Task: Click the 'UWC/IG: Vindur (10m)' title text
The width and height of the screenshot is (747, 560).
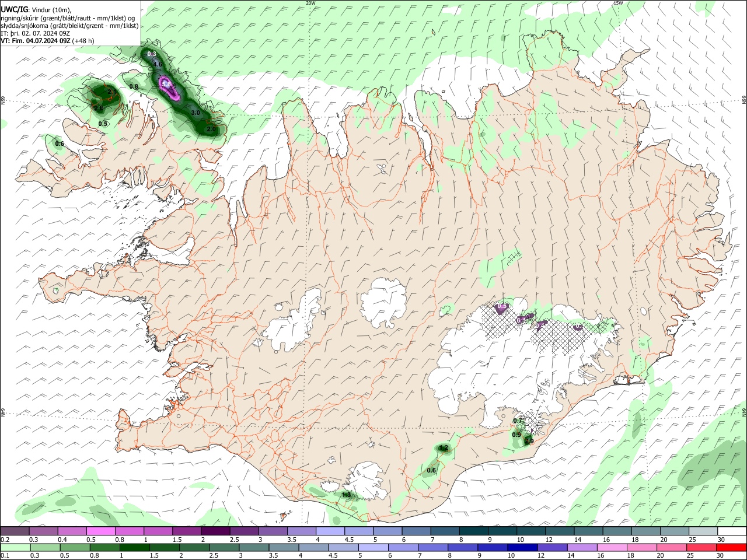Action: pyautogui.click(x=36, y=10)
